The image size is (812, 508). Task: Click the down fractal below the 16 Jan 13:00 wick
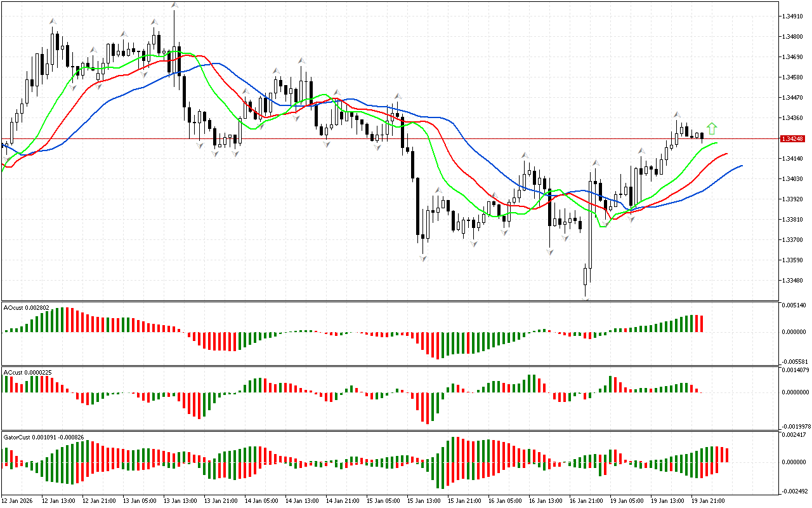tap(549, 252)
